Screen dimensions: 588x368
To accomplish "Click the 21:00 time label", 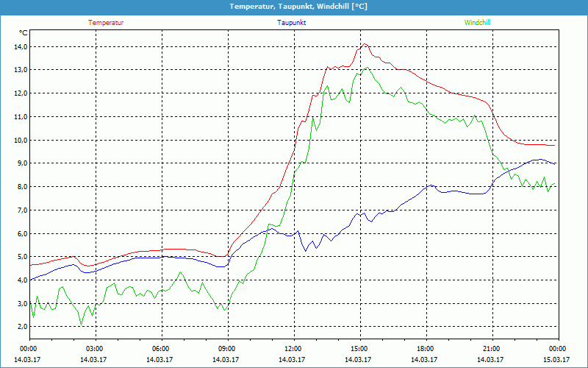I will (x=492, y=349).
